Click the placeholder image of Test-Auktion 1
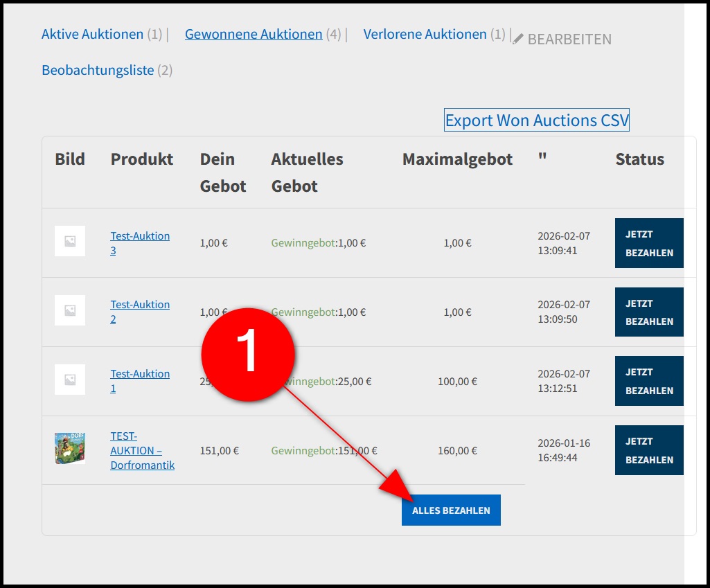The height and width of the screenshot is (588, 710). 70,380
